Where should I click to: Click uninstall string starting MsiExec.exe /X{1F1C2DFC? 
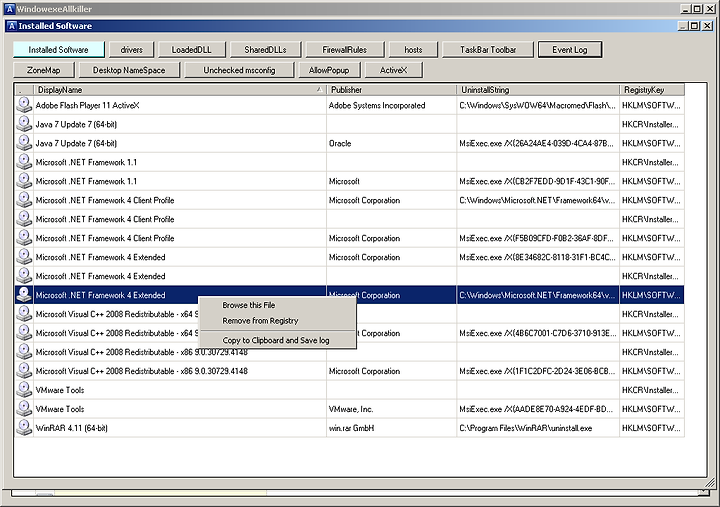(x=537, y=371)
